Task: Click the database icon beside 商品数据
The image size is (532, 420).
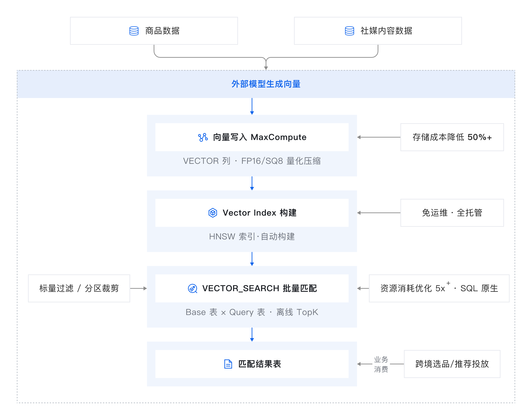Action: coord(134,31)
